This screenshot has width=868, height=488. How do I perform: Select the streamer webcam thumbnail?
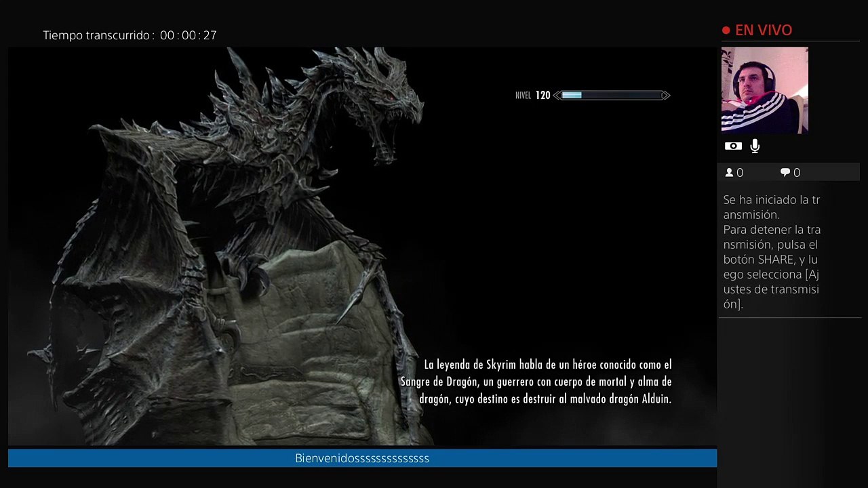[765, 90]
